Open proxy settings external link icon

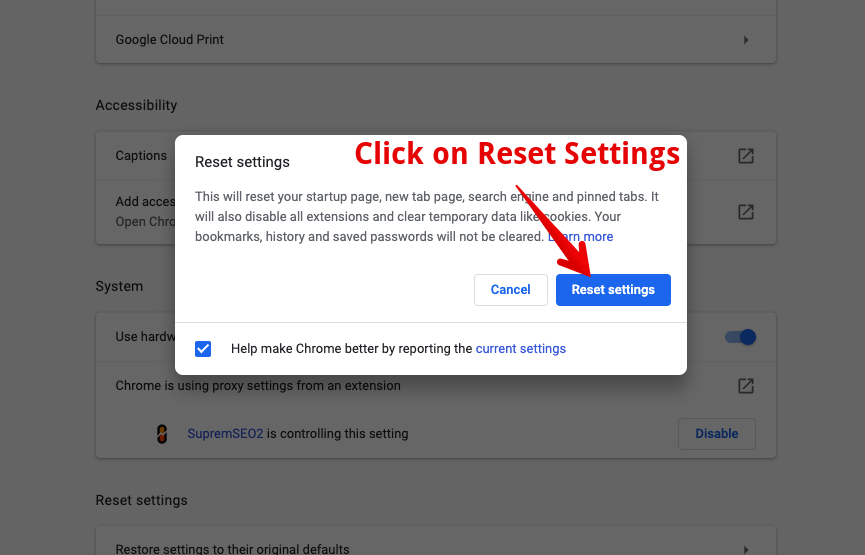tap(746, 386)
